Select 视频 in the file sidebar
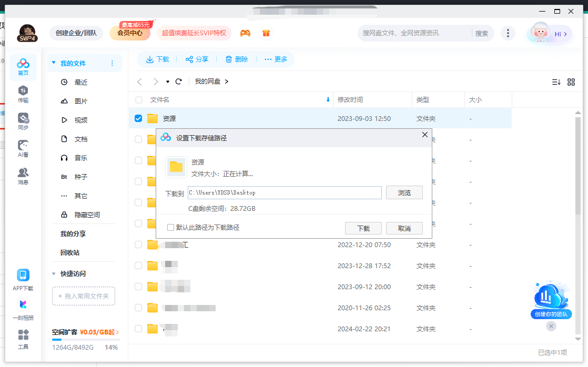The image size is (588, 367). click(x=80, y=120)
